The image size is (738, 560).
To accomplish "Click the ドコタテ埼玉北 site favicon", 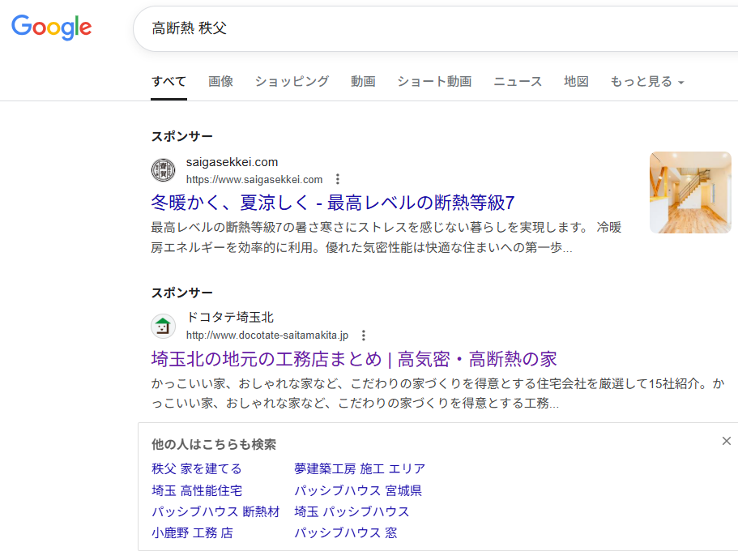I will click(x=163, y=326).
